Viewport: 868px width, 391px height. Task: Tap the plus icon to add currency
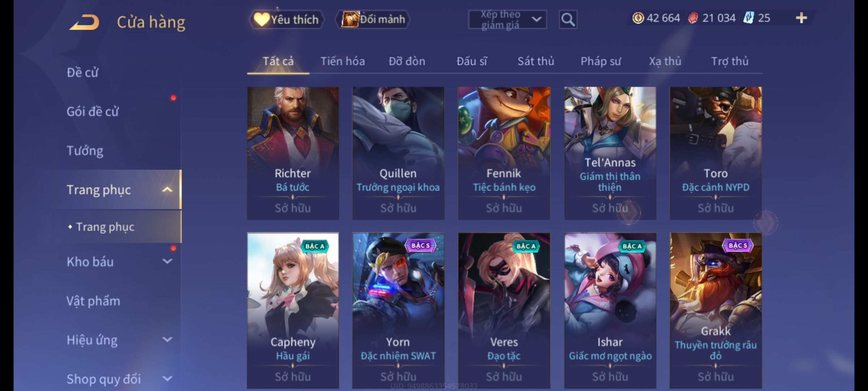coord(801,18)
